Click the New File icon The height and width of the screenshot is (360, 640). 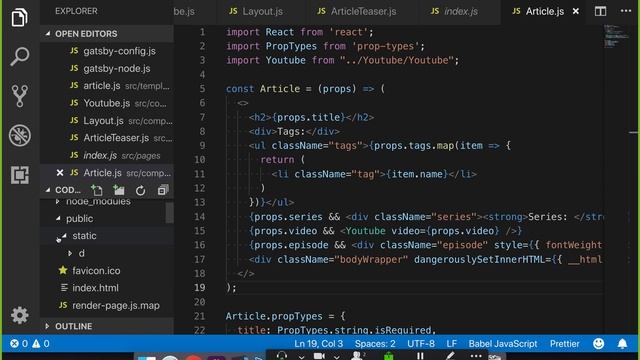97,190
